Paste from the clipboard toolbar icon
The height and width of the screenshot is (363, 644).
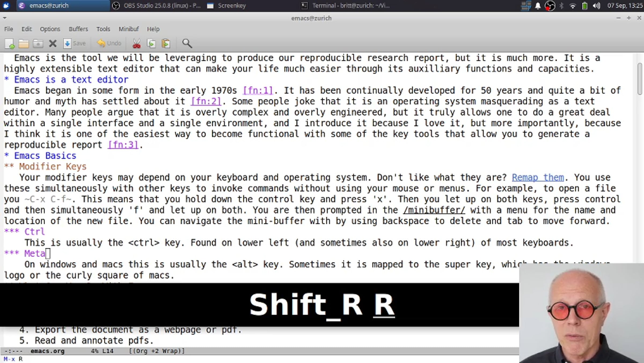click(x=166, y=43)
